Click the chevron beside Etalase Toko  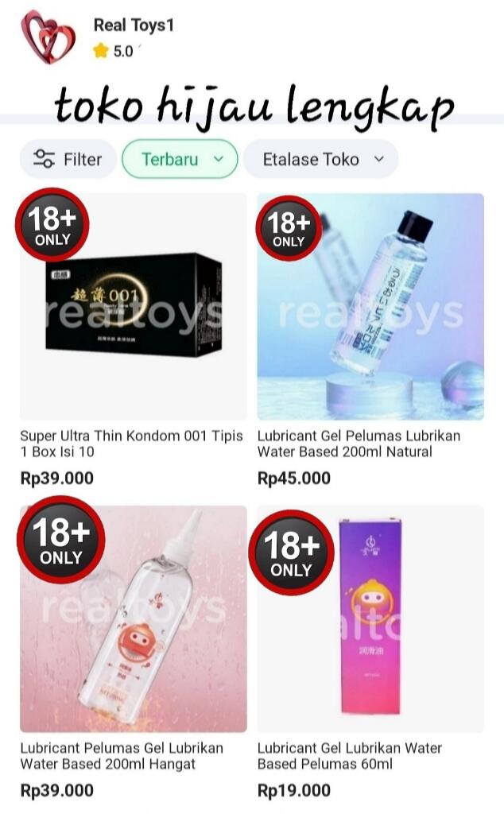point(379,159)
